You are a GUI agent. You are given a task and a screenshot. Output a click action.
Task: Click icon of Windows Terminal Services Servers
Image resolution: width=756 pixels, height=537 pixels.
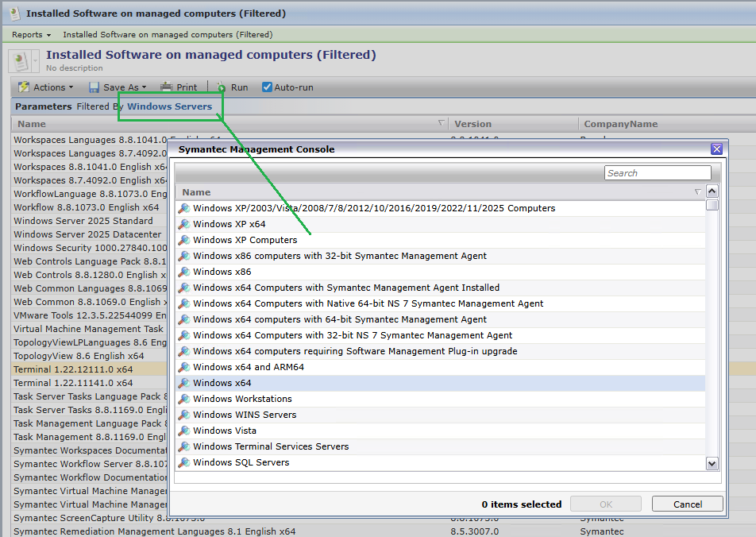[x=183, y=446]
